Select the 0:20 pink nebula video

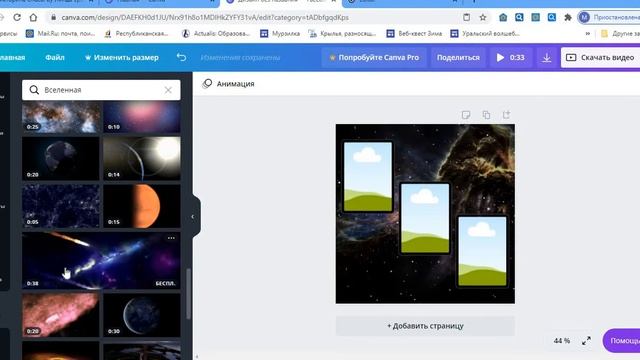pos(61,315)
